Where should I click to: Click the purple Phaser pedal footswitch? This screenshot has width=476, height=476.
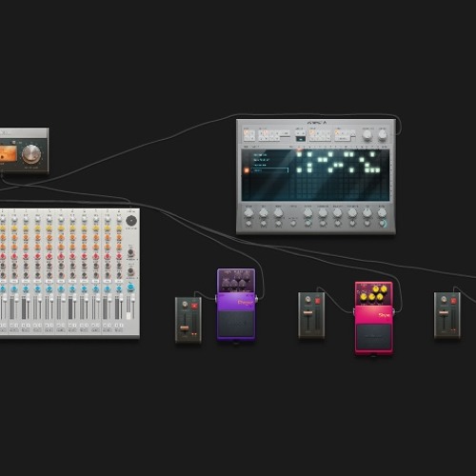(236, 325)
